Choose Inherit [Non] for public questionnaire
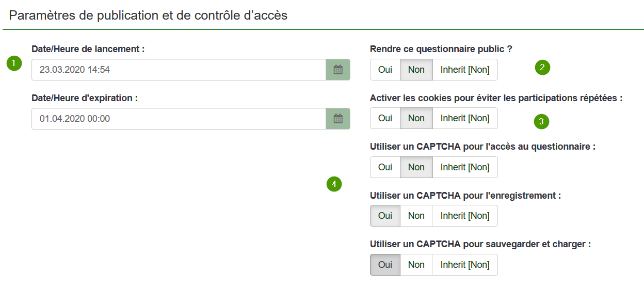The image size is (644, 289). coord(465,70)
